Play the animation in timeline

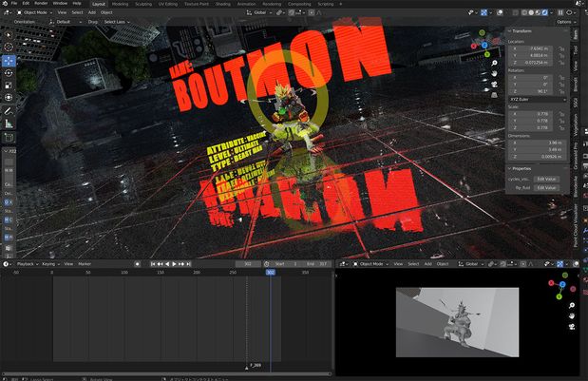pos(175,264)
